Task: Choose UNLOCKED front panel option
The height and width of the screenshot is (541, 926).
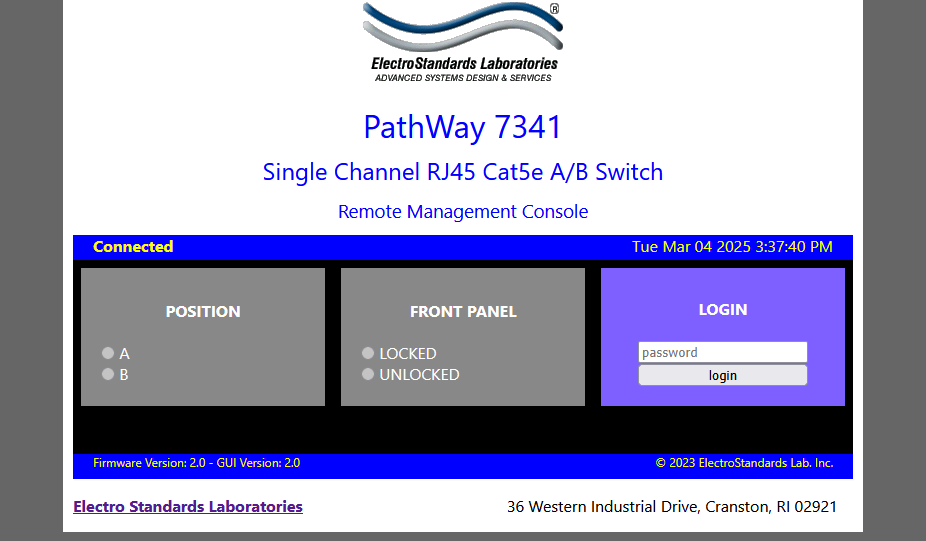Action: coord(368,374)
